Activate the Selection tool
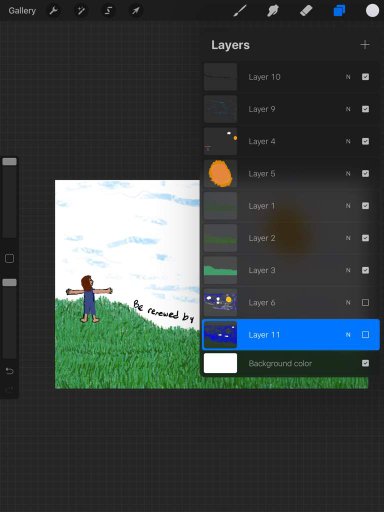This screenshot has height=512, width=384. 108,11
